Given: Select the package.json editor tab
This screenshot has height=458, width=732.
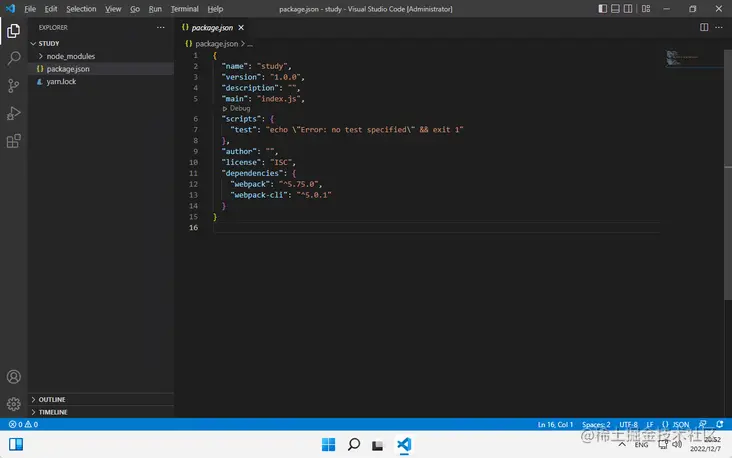Looking at the screenshot, I should (x=212, y=28).
